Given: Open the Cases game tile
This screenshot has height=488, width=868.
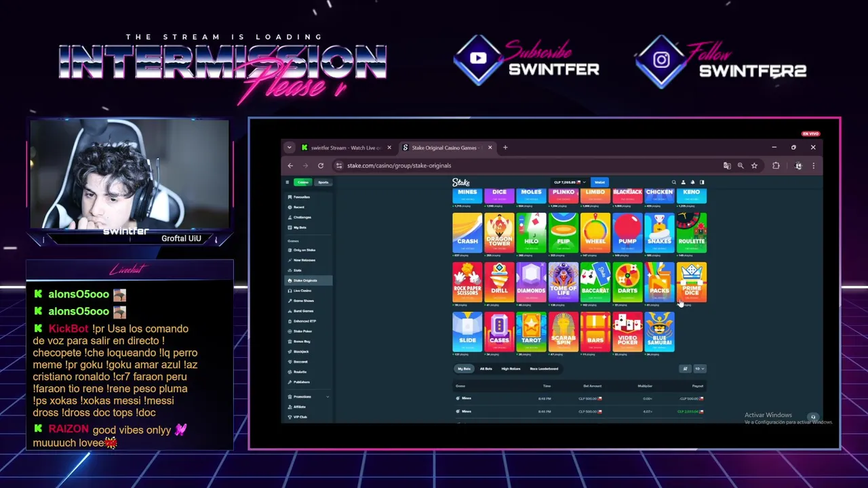Looking at the screenshot, I should point(499,331).
